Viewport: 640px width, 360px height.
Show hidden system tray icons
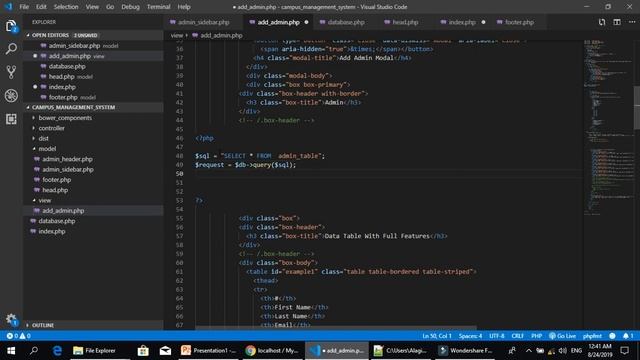[529, 351]
